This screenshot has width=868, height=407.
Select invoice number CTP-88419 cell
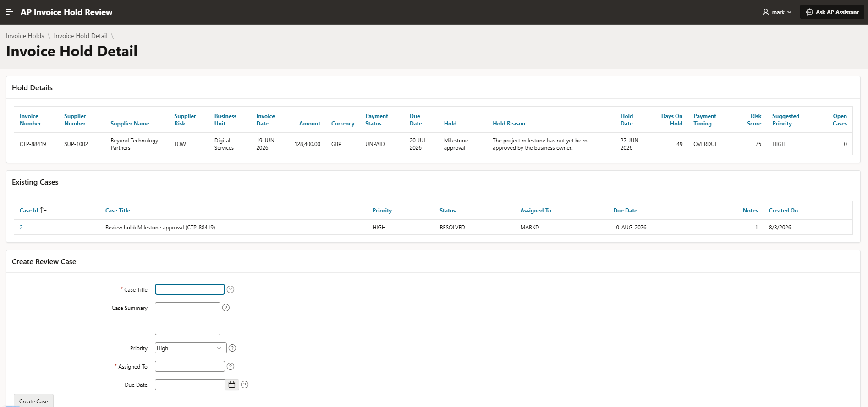[33, 144]
